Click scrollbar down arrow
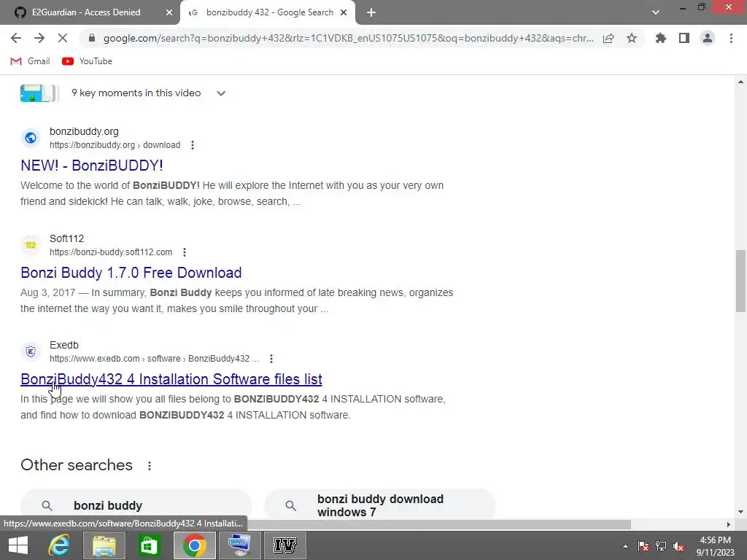The height and width of the screenshot is (560, 747). [x=740, y=512]
